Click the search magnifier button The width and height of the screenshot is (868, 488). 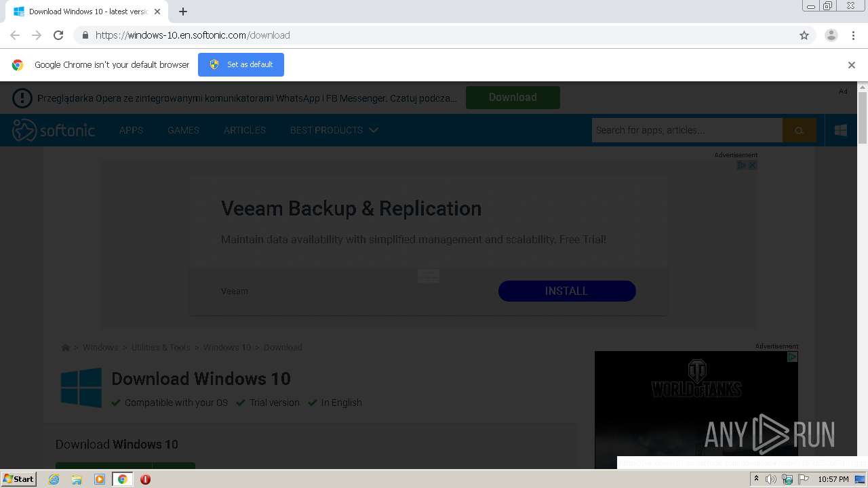coord(799,130)
